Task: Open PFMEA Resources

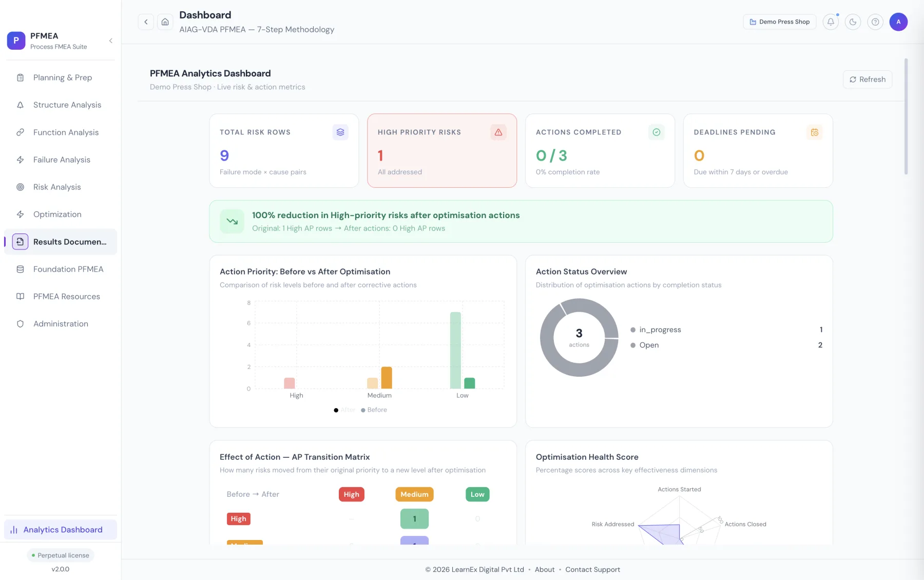Action: pyautogui.click(x=61, y=296)
